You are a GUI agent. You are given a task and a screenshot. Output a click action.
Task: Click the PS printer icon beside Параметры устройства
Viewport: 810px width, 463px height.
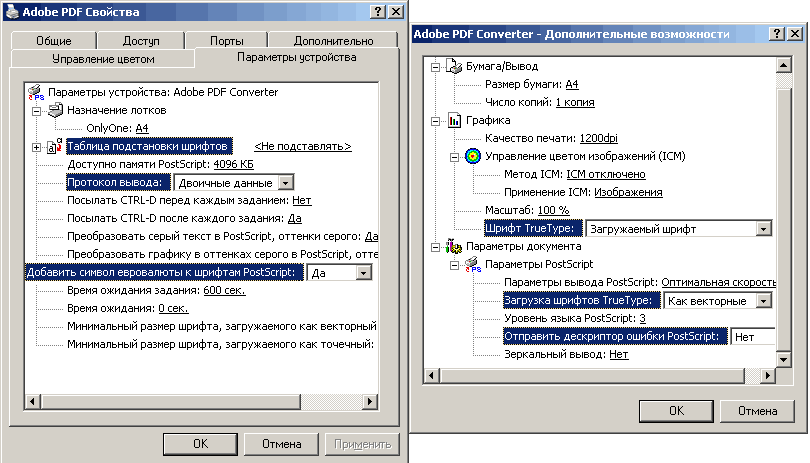[x=36, y=92]
